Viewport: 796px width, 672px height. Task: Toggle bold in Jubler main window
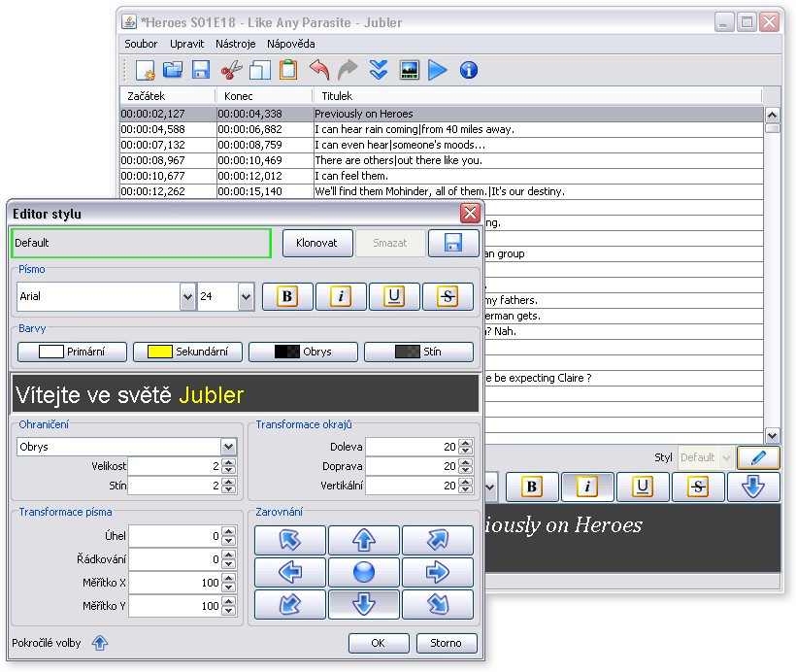tap(532, 487)
